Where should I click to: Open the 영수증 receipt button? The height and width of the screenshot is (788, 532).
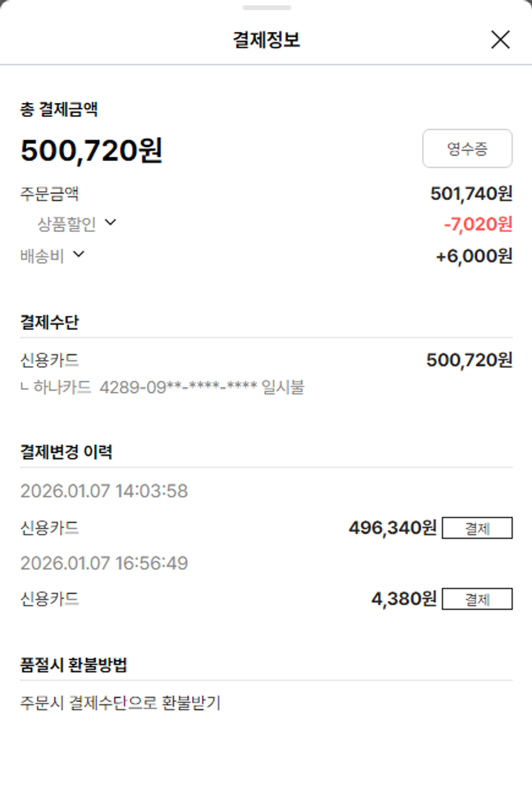pyautogui.click(x=467, y=148)
